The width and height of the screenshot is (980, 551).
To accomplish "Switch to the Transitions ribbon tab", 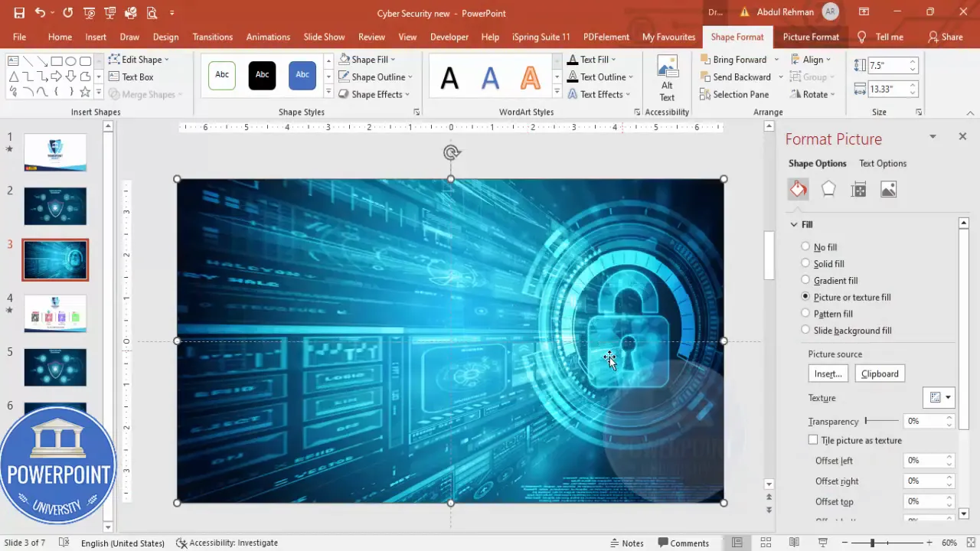I will 212,37.
